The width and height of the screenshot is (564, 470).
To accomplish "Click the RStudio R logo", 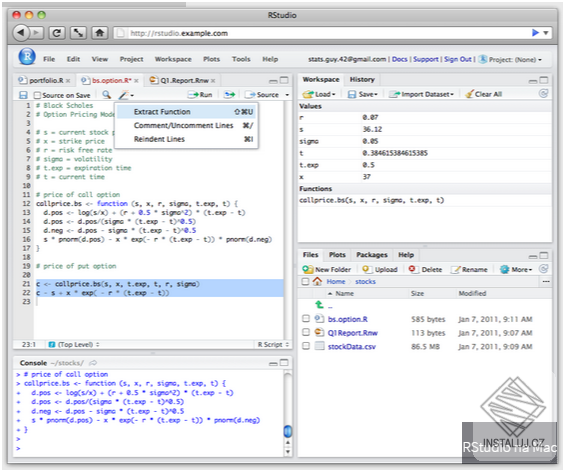I will point(27,56).
